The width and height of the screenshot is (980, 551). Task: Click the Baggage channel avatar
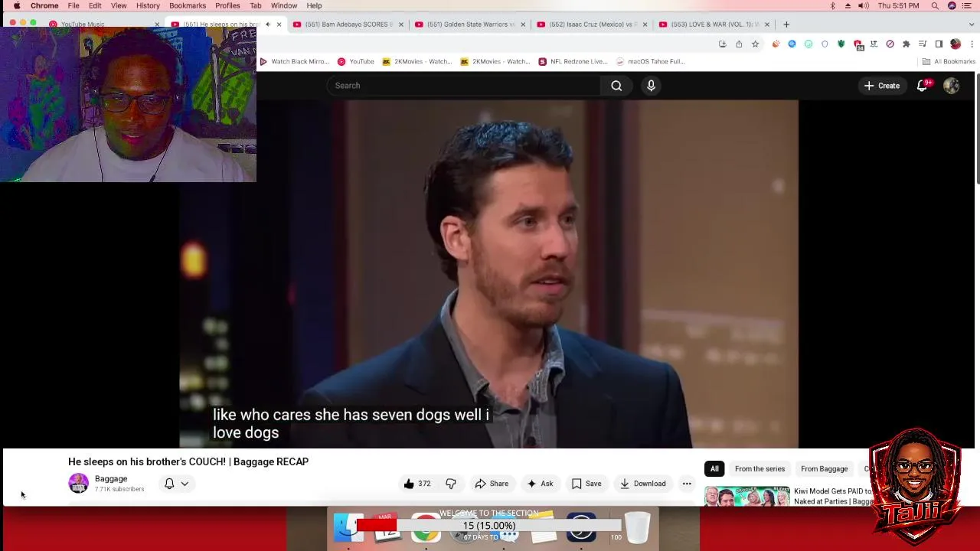pyautogui.click(x=78, y=484)
